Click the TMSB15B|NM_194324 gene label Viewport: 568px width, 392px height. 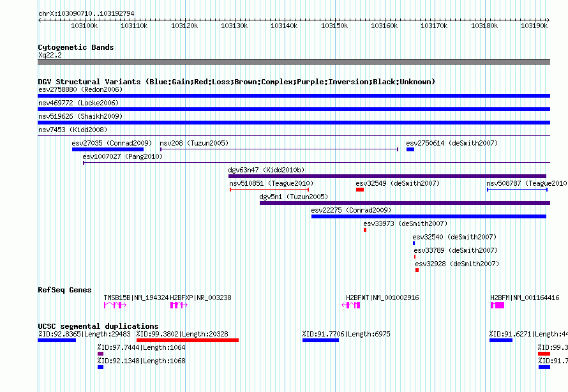tap(136, 298)
